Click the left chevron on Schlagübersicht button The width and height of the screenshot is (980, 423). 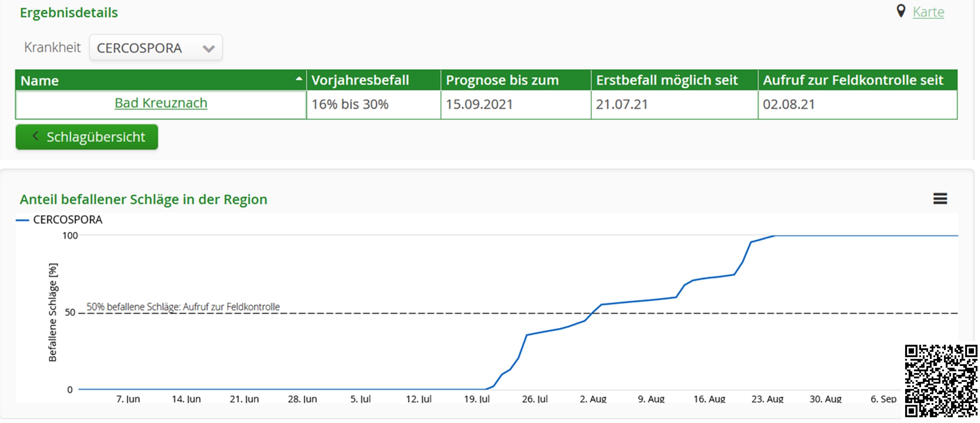[36, 136]
